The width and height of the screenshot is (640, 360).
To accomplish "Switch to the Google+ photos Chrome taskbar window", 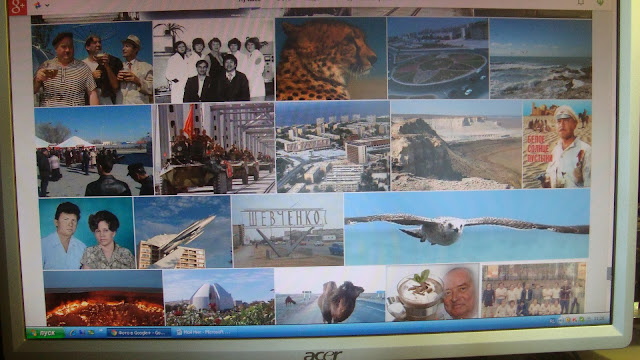I will [140, 333].
